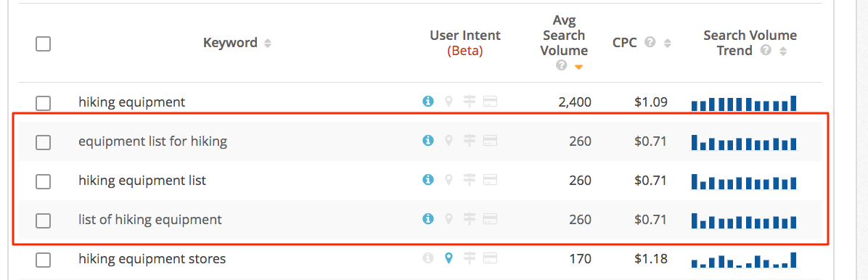This screenshot has width=868, height=280.
Task: Sort by Keyword column arrows
Action: tap(268, 44)
